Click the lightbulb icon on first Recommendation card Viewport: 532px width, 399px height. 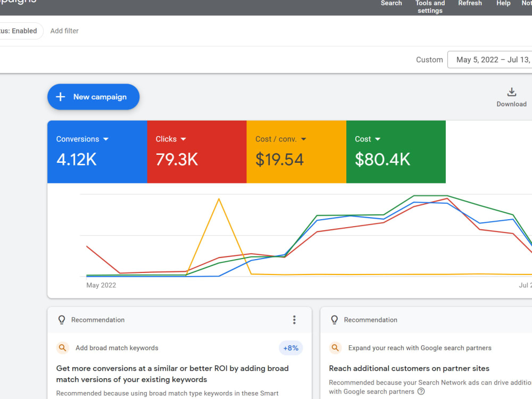61,320
